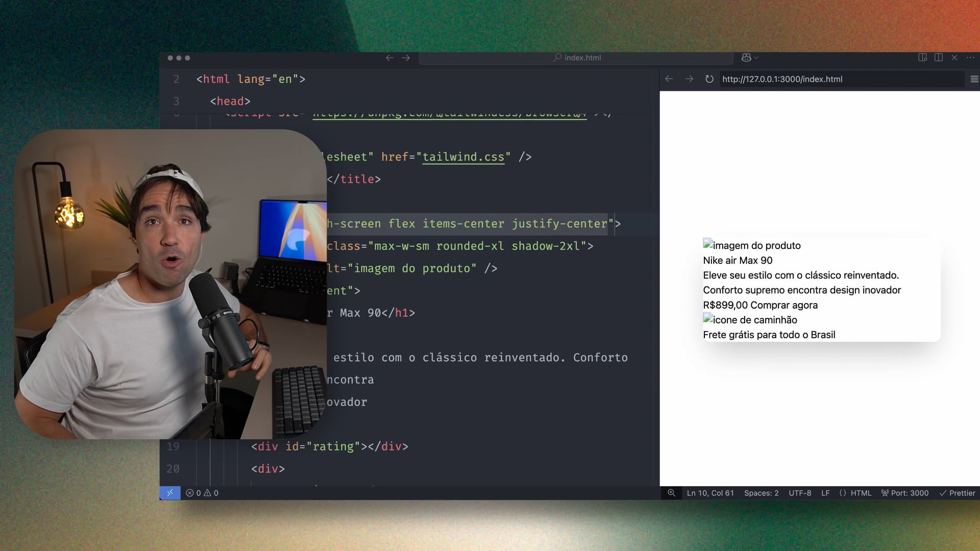Click the open preview to side icon

922,57
